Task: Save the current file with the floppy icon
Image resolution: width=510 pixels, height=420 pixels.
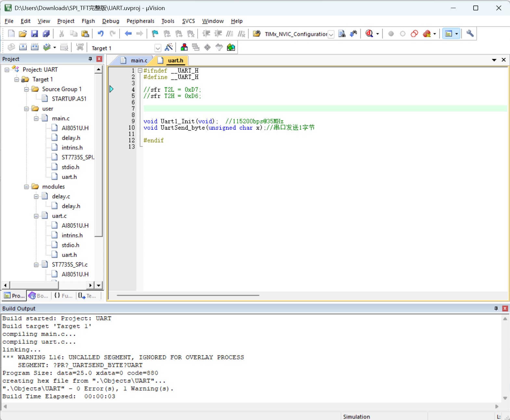Action: click(x=34, y=33)
